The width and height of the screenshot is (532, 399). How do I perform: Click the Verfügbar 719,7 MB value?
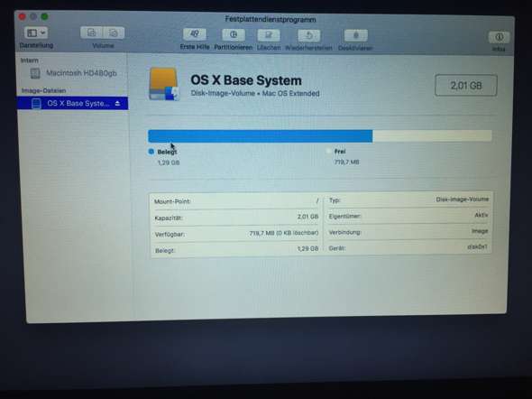pyautogui.click(x=284, y=233)
